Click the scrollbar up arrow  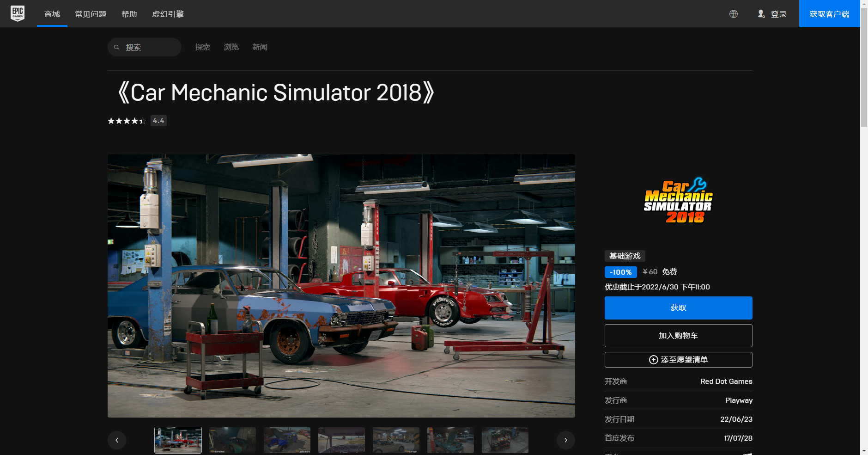(864, 4)
